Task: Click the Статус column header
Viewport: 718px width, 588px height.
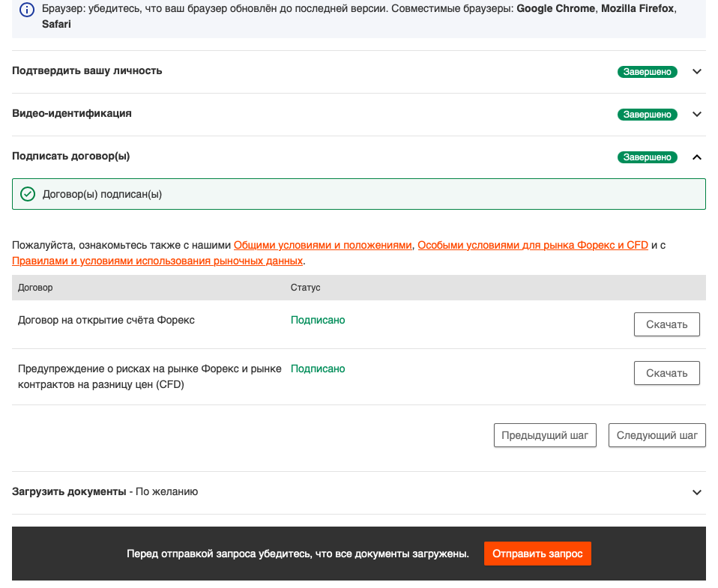Action: pos(305,288)
